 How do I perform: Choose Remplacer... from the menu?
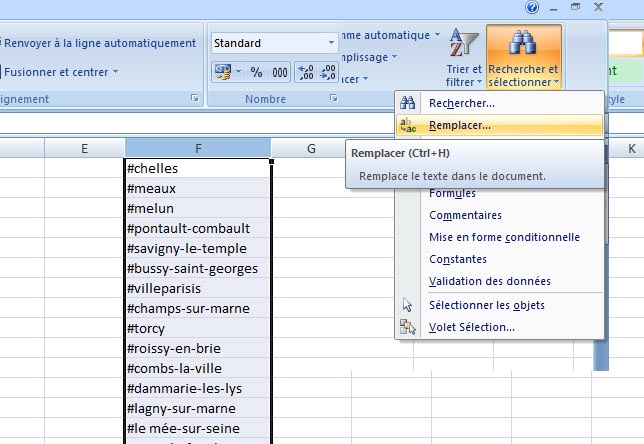(x=500, y=125)
